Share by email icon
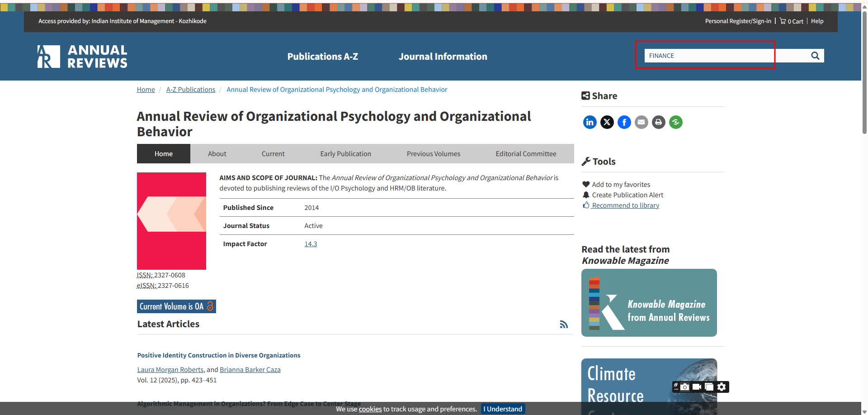The width and height of the screenshot is (868, 415). 641,122
